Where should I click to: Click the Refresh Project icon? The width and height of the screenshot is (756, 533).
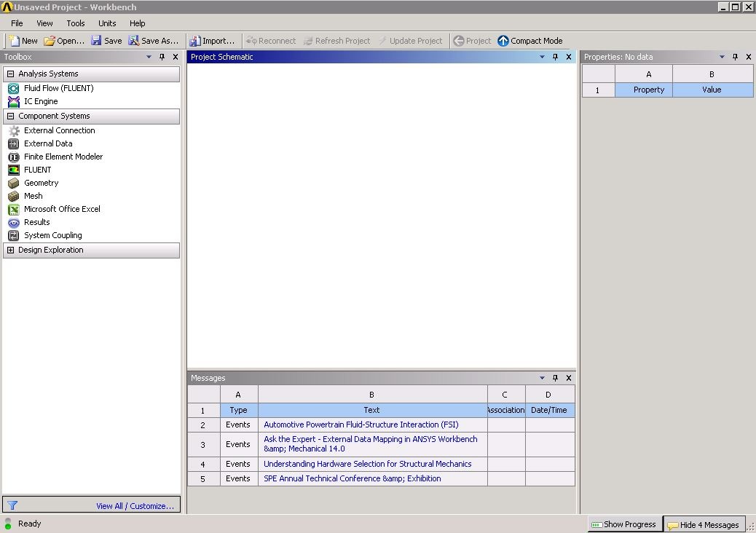coord(308,41)
